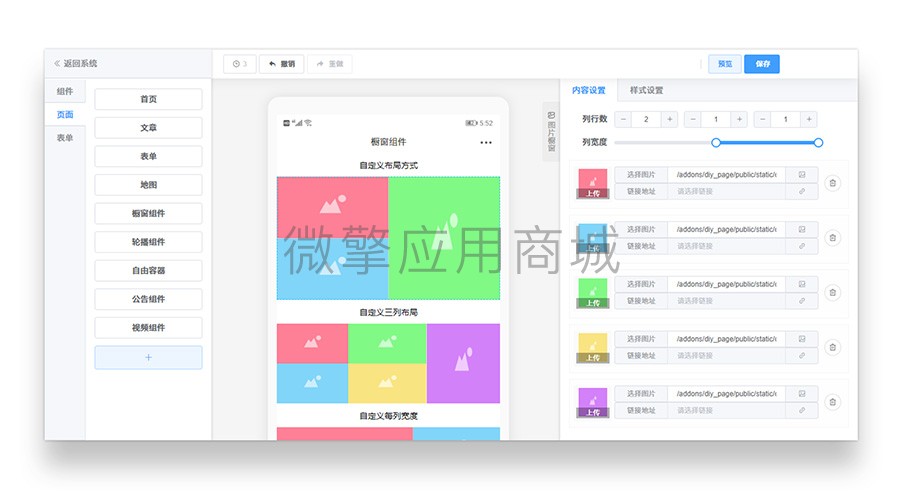Screen dimensions: 902x500
Task: Click 链接地址 field in green row
Action: [727, 300]
